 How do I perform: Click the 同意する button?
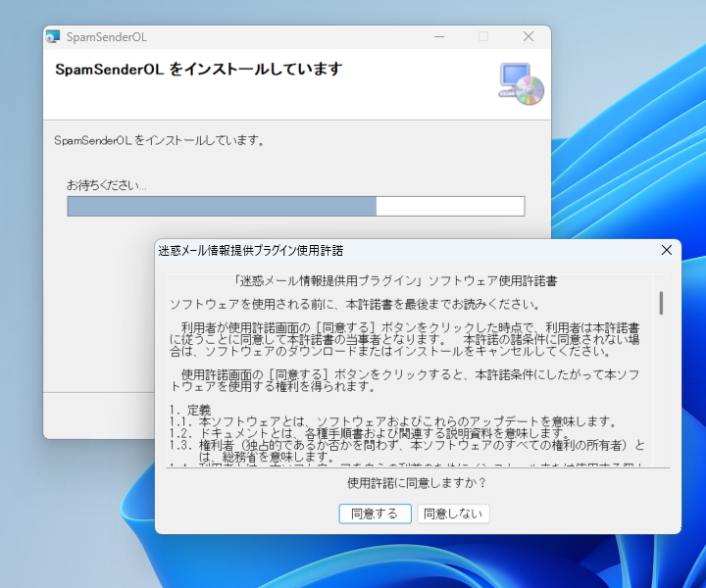click(375, 514)
